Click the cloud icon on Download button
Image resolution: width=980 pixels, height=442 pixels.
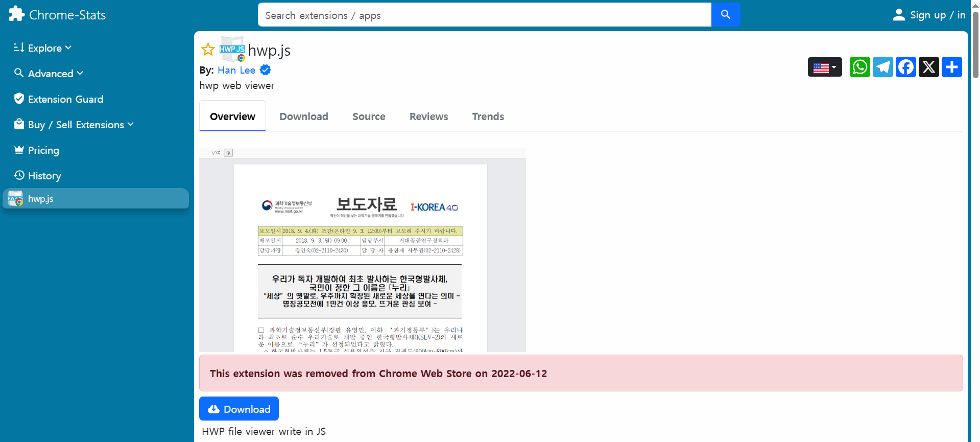pyautogui.click(x=213, y=409)
